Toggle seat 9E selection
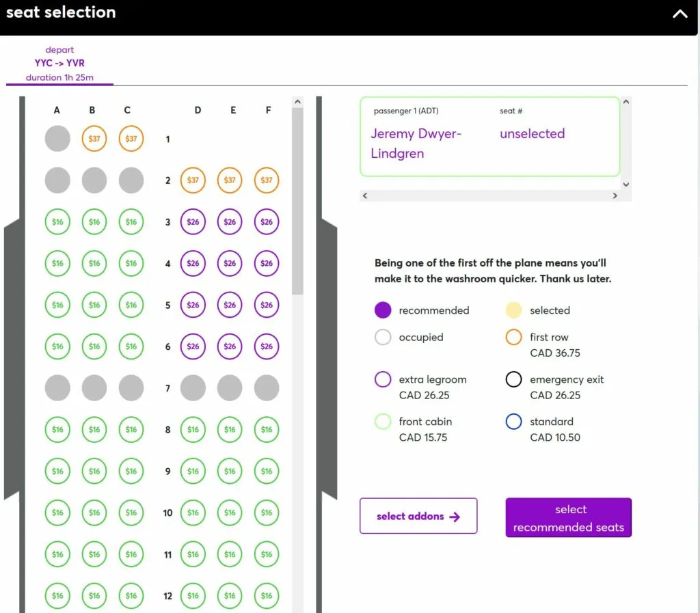The image size is (700, 613). tap(230, 471)
